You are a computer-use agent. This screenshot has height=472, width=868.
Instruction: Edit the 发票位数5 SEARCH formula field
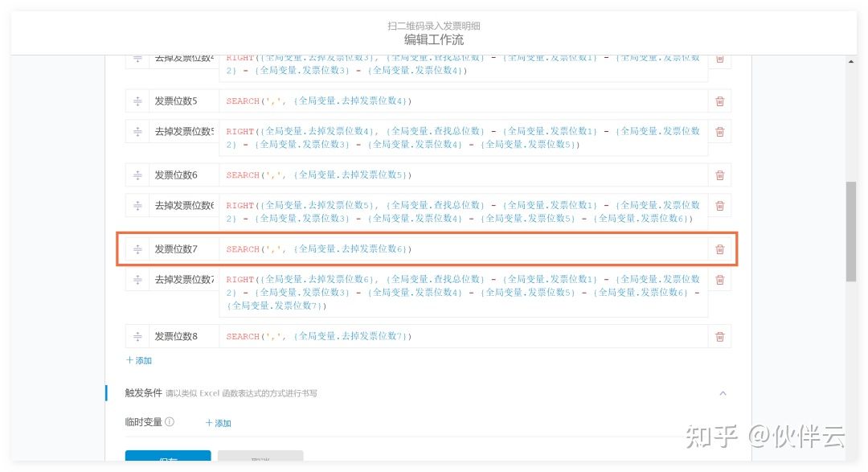tap(464, 101)
